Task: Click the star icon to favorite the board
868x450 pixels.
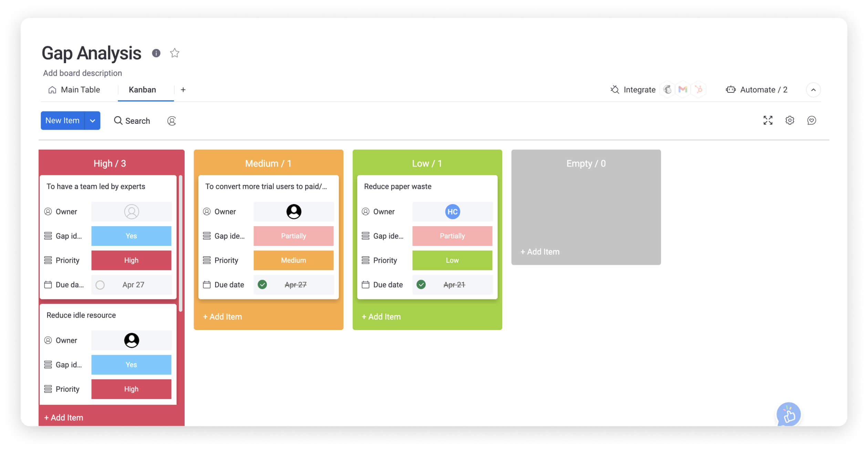Action: coord(174,53)
